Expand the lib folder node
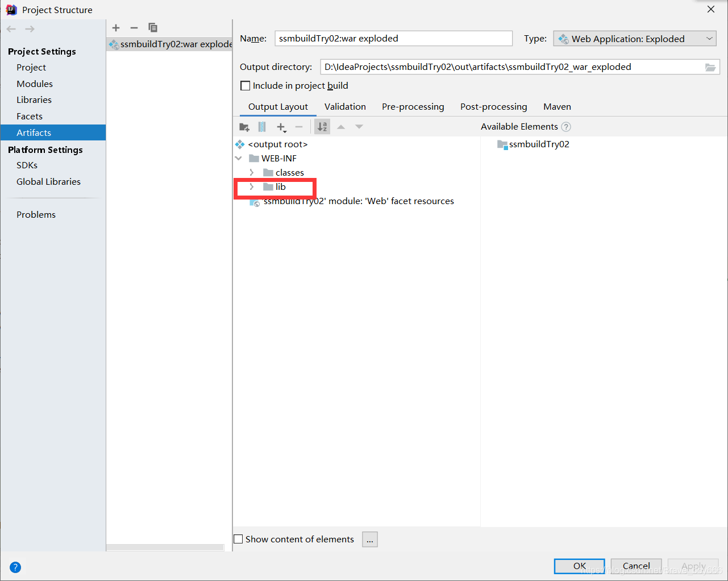 252,186
